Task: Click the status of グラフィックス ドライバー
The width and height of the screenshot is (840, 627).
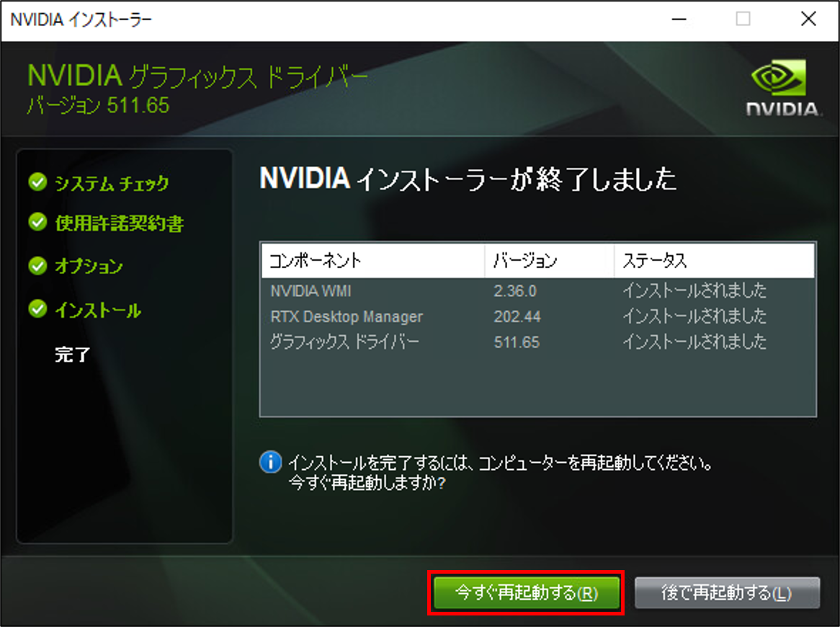Action: point(694,342)
